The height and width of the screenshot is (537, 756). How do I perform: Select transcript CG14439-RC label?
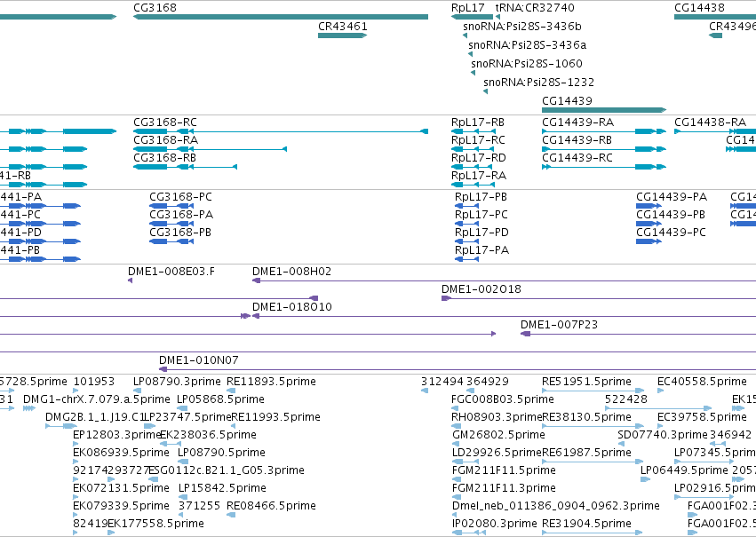pos(577,158)
